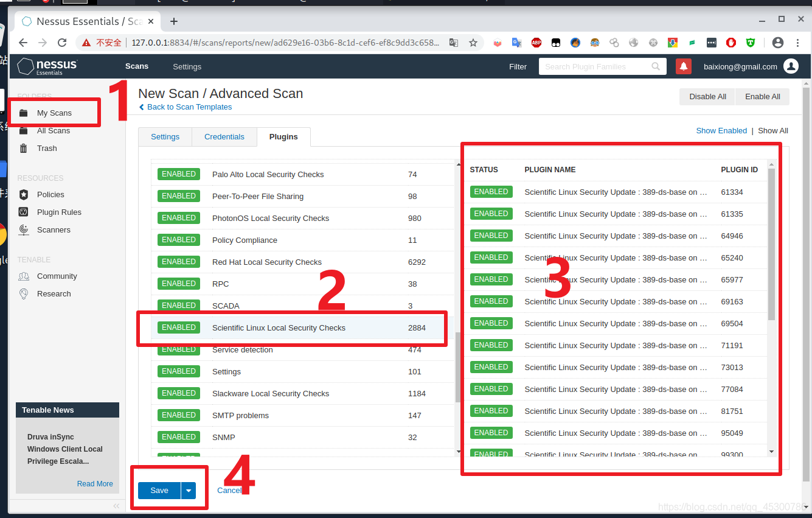The width and height of the screenshot is (812, 518).
Task: Click the Nessus Essentials logo
Action: pos(47,66)
